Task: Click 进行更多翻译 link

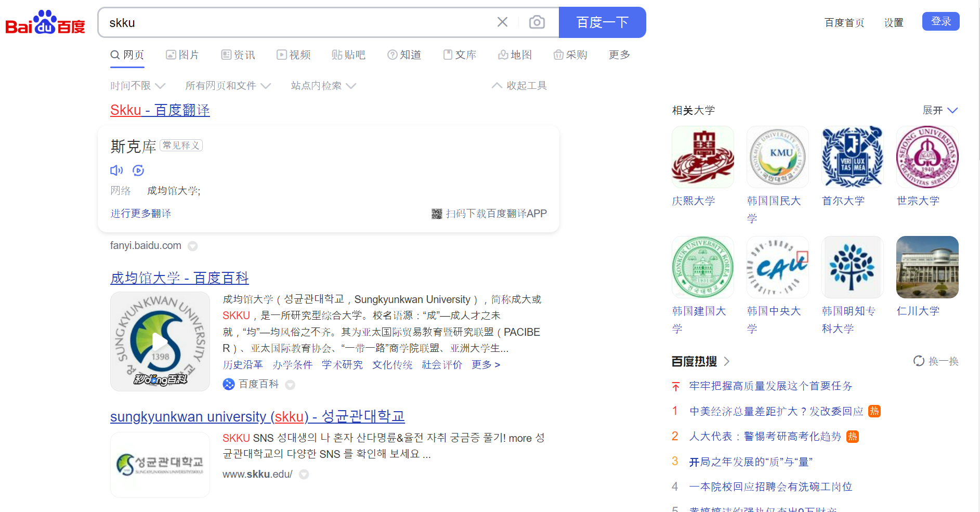Action: (140, 214)
